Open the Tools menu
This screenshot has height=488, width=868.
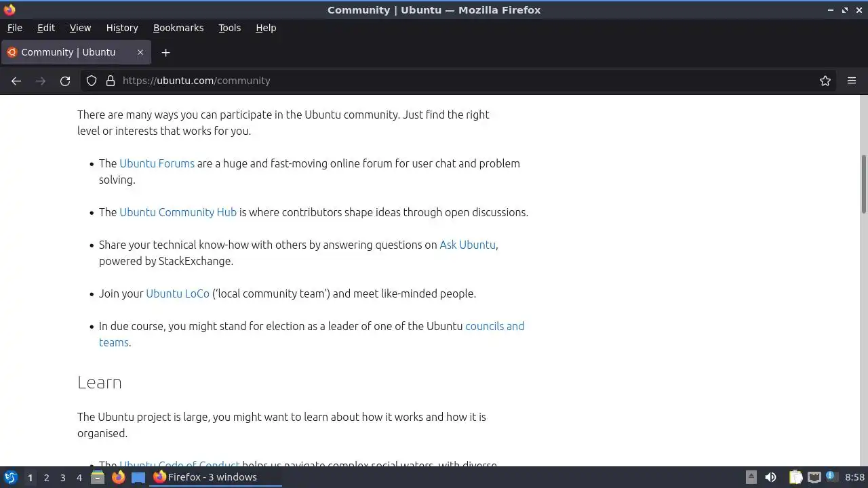coord(230,28)
